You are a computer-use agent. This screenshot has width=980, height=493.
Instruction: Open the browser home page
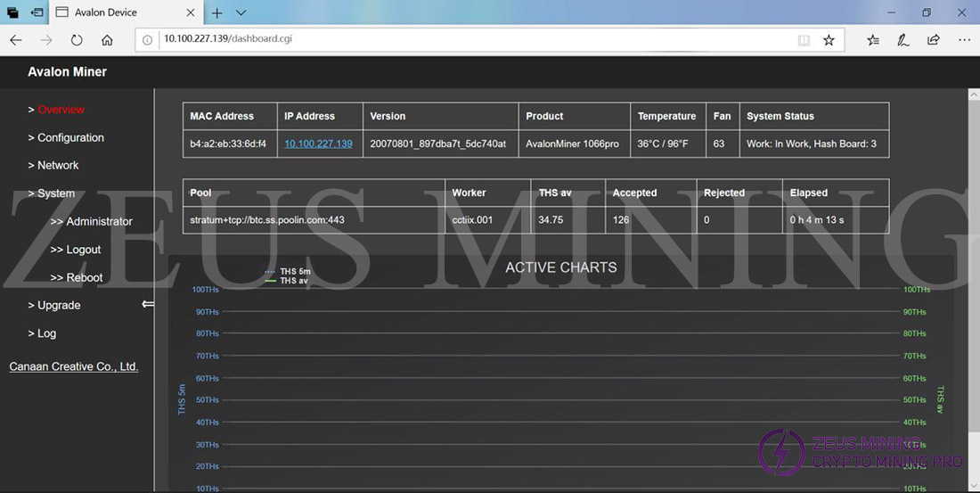(107, 40)
